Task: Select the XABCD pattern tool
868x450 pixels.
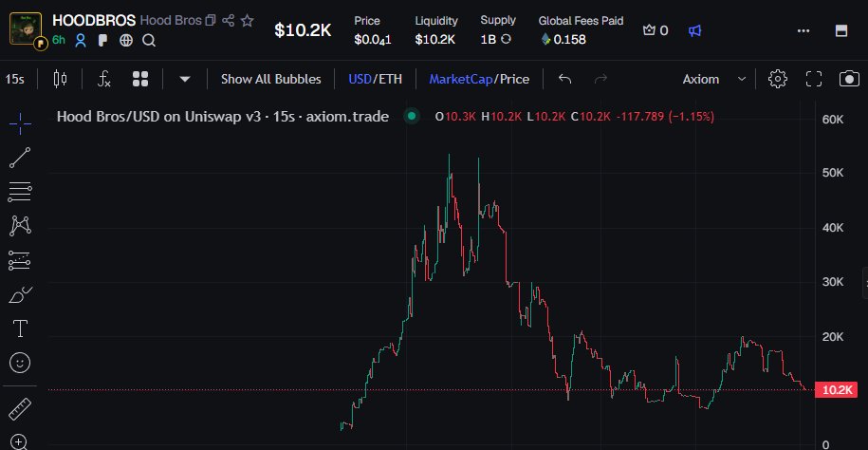Action: (x=20, y=226)
